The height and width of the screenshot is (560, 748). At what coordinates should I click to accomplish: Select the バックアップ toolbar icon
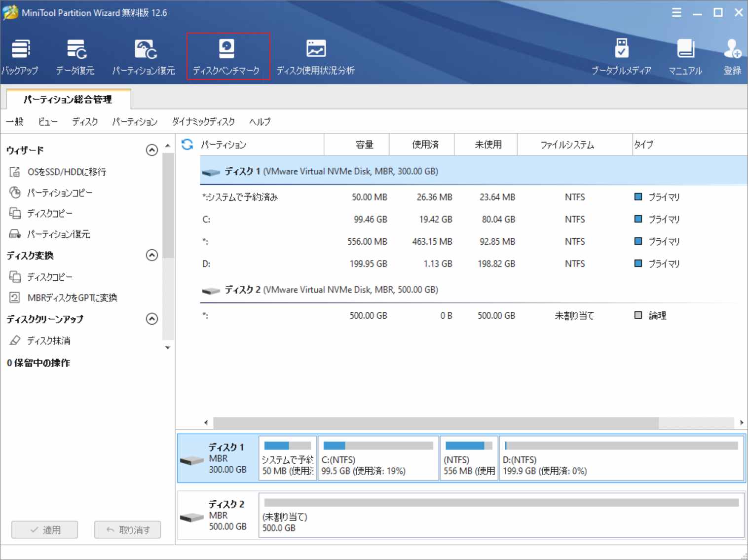[21, 54]
